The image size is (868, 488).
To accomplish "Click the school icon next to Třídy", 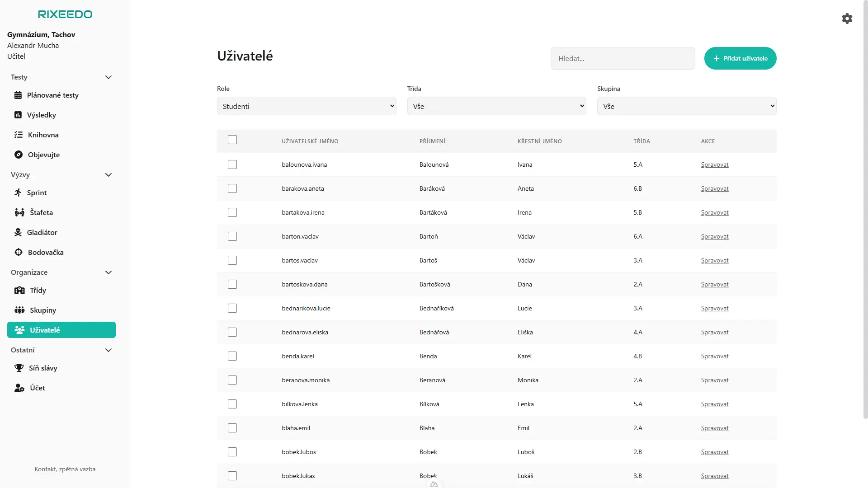I will [x=19, y=291].
